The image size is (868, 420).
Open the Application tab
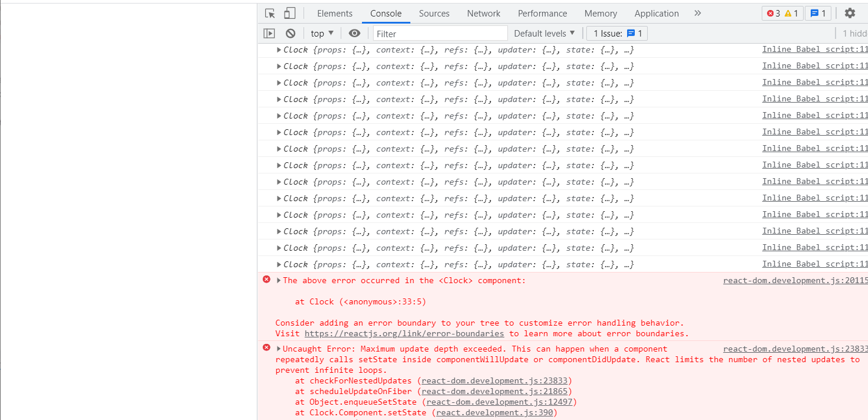tap(657, 13)
